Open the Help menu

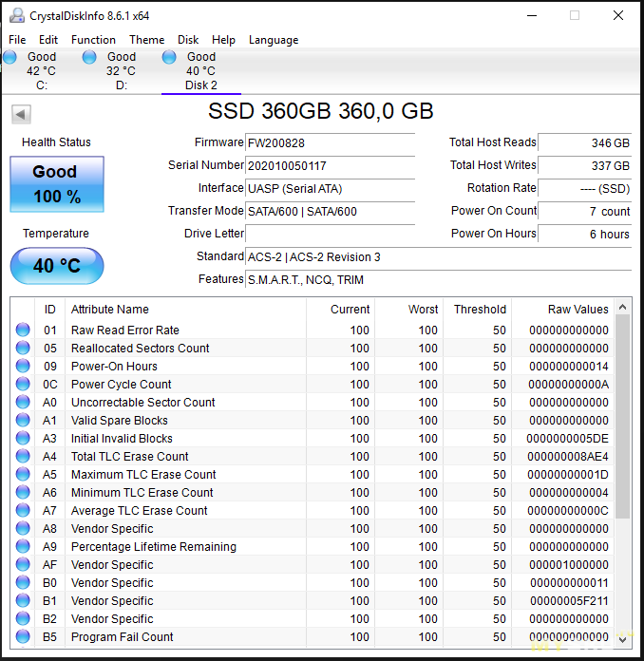(x=223, y=40)
